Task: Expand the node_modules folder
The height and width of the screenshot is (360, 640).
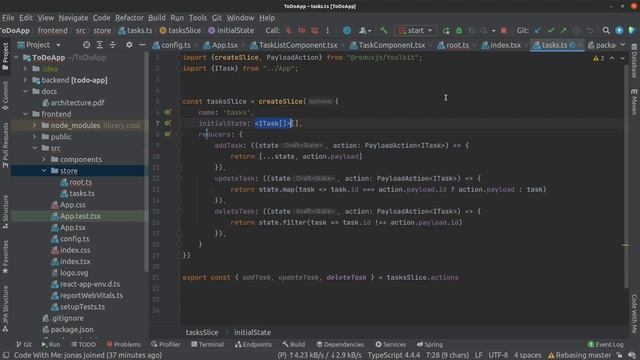Action: coord(35,125)
